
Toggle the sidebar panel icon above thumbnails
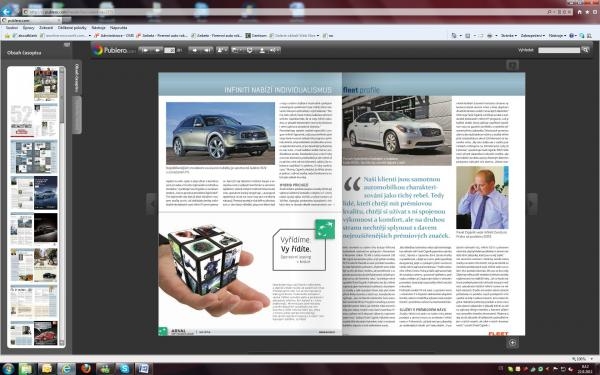tap(67, 45)
